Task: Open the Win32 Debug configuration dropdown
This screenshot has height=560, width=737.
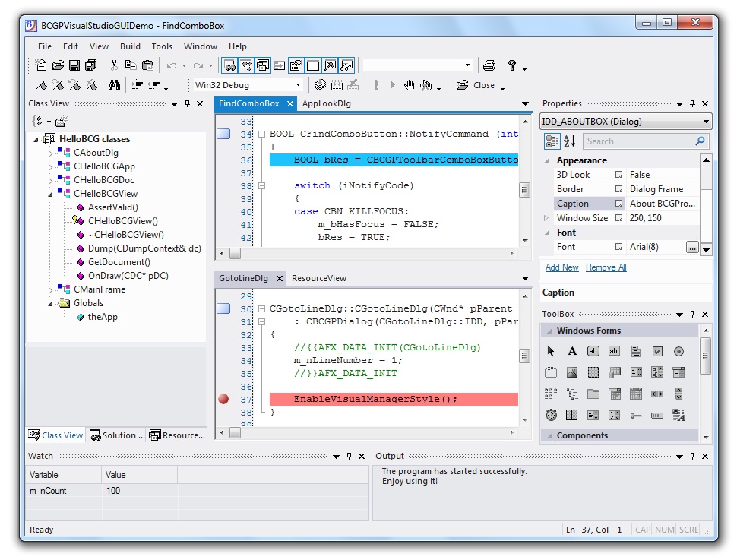Action: click(296, 85)
